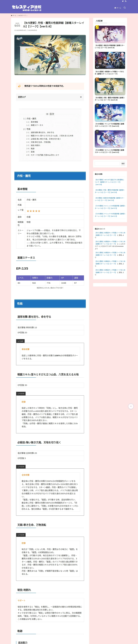Open the Twitter icon in header
The width and height of the screenshot is (138, 644).
(123, 1)
